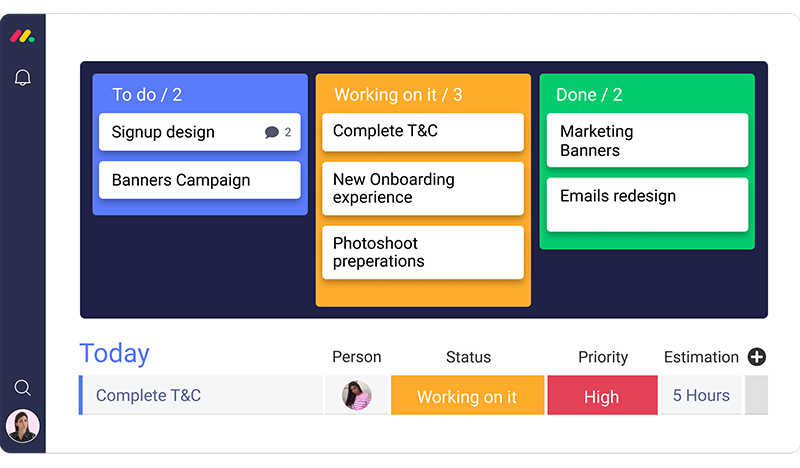Image resolution: width=800 pixels, height=468 pixels.
Task: Open High priority cell
Action: pos(602,396)
